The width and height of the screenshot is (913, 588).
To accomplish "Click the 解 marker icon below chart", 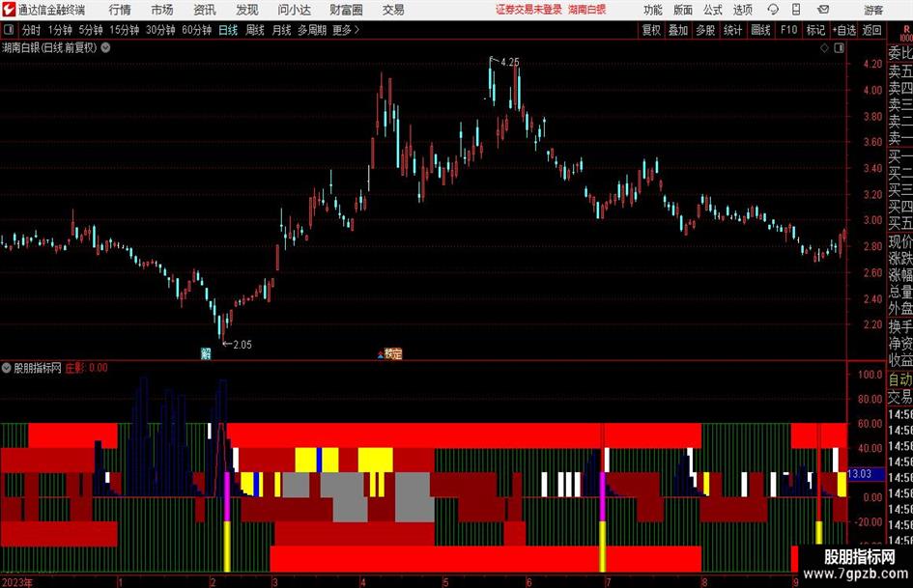I will tap(206, 353).
